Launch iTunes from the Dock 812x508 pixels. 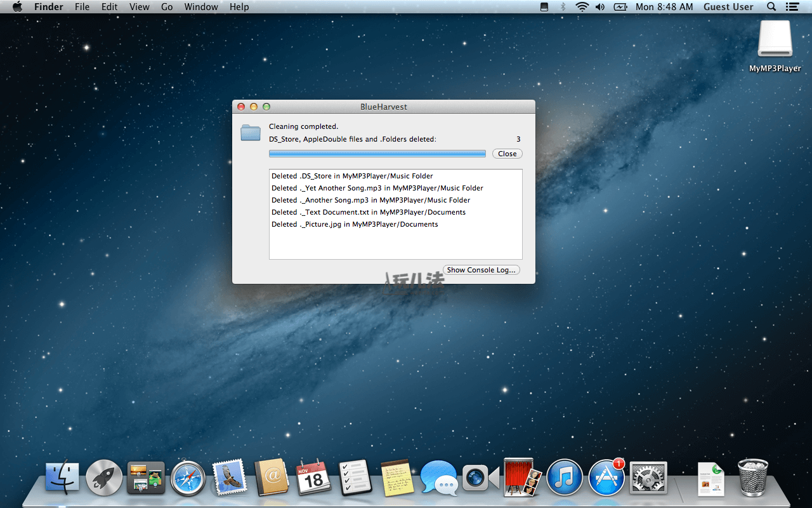[565, 478]
